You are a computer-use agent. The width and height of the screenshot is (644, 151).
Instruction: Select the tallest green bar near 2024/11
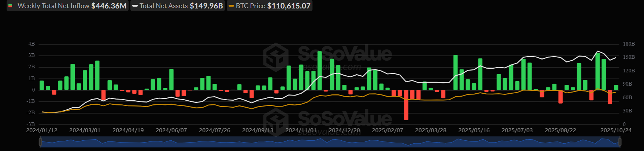click(x=319, y=71)
